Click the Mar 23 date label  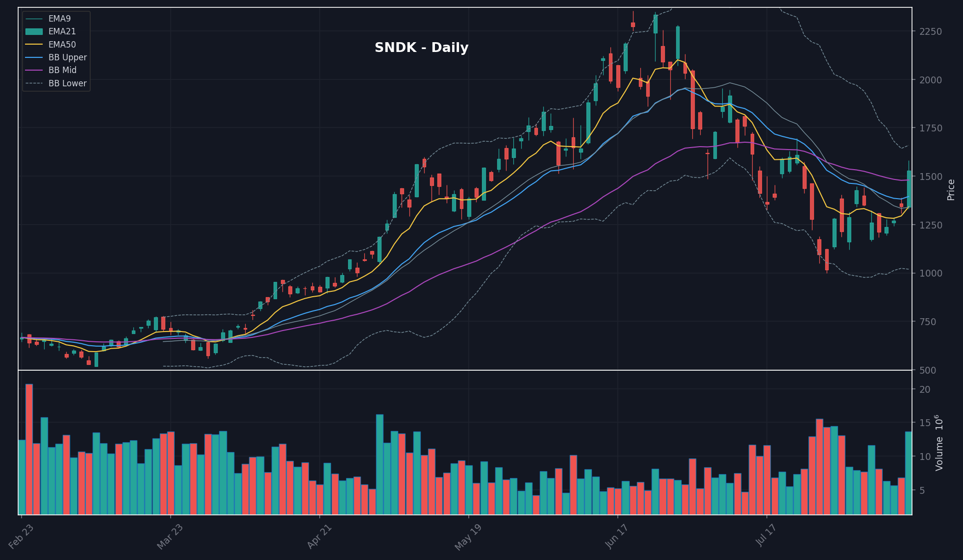pos(171,537)
